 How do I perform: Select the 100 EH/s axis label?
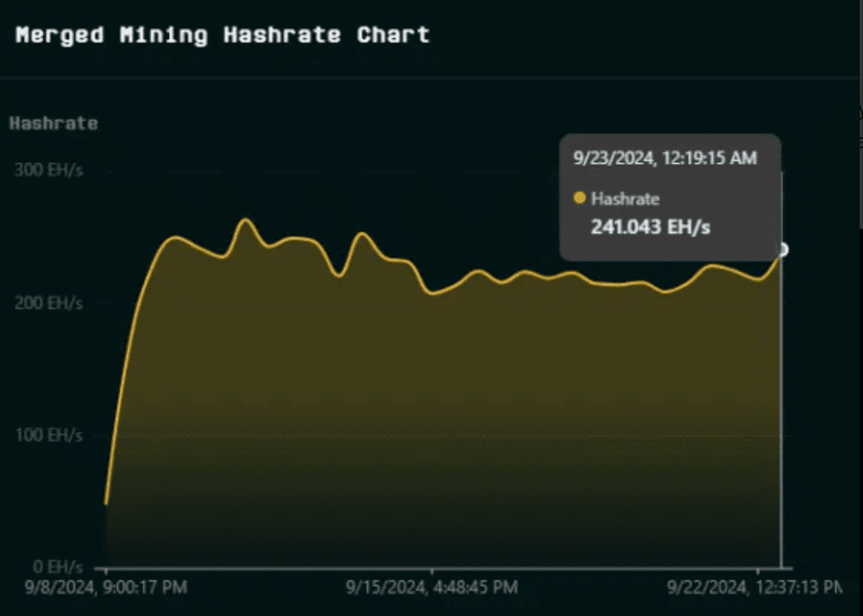click(48, 435)
